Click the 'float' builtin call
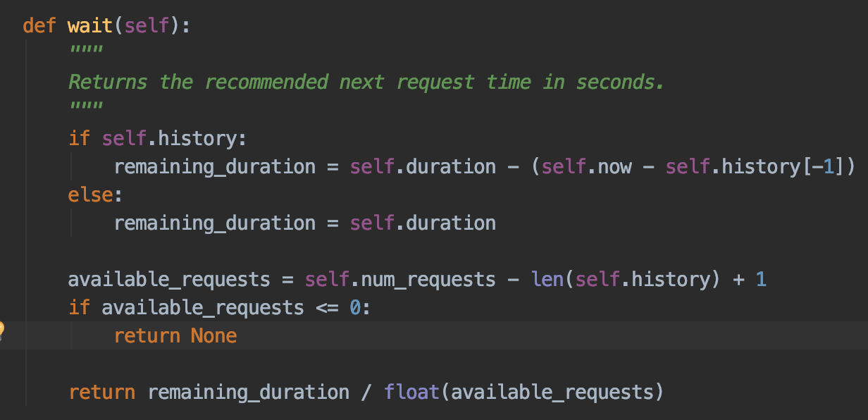This screenshot has height=420, width=868. tap(412, 392)
